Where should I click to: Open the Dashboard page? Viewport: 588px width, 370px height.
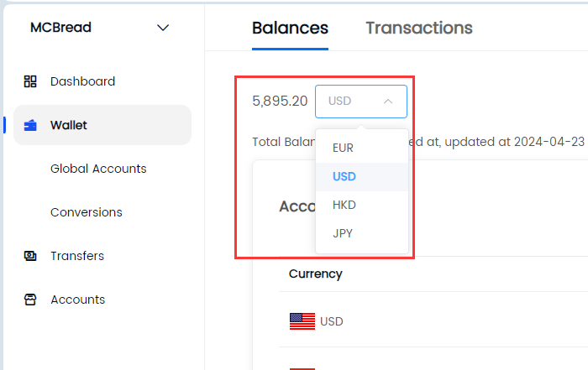pos(82,81)
